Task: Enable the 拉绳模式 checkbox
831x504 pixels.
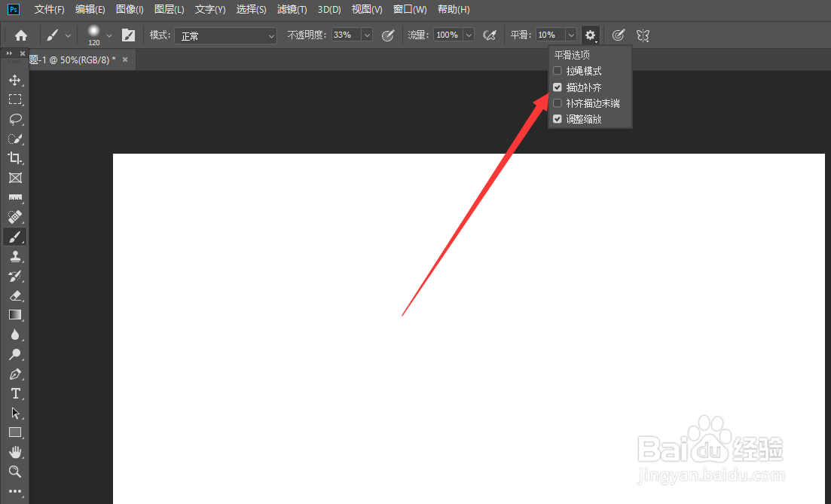Action: [x=557, y=71]
